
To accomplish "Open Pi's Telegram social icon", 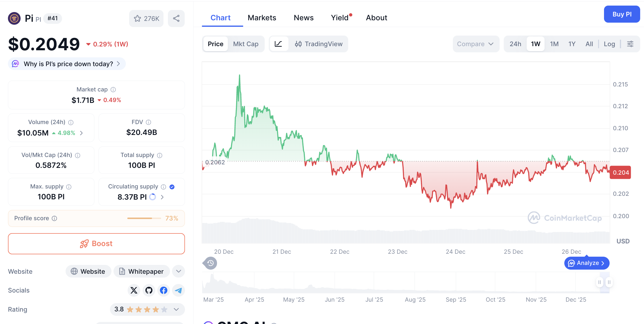I will tap(178, 290).
